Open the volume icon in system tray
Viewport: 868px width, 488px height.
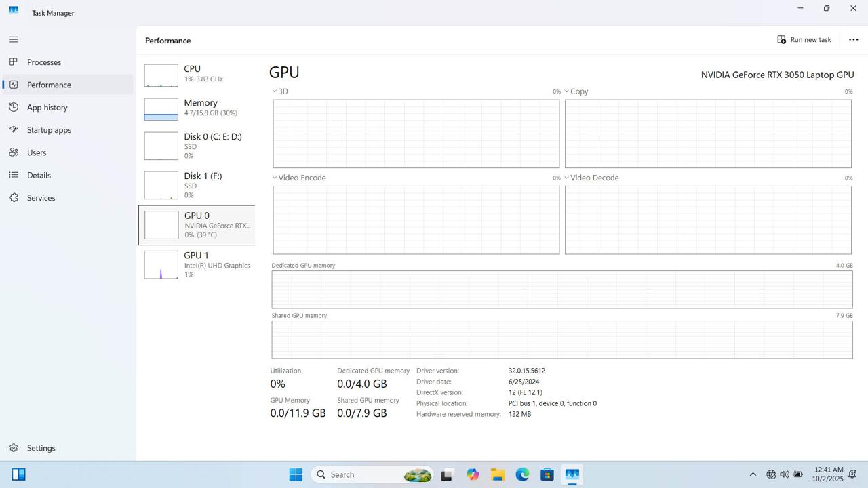tap(785, 474)
